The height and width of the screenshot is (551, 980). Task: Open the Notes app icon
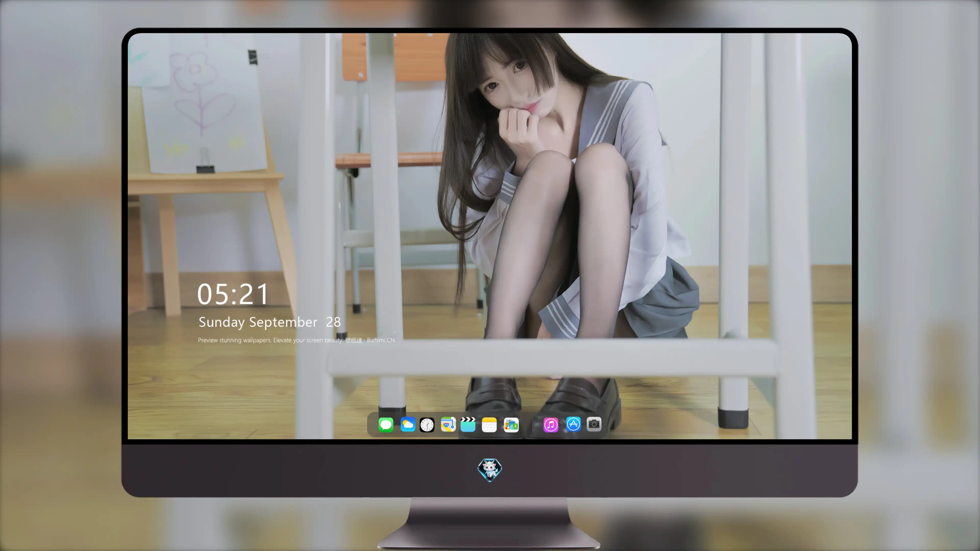tap(489, 425)
